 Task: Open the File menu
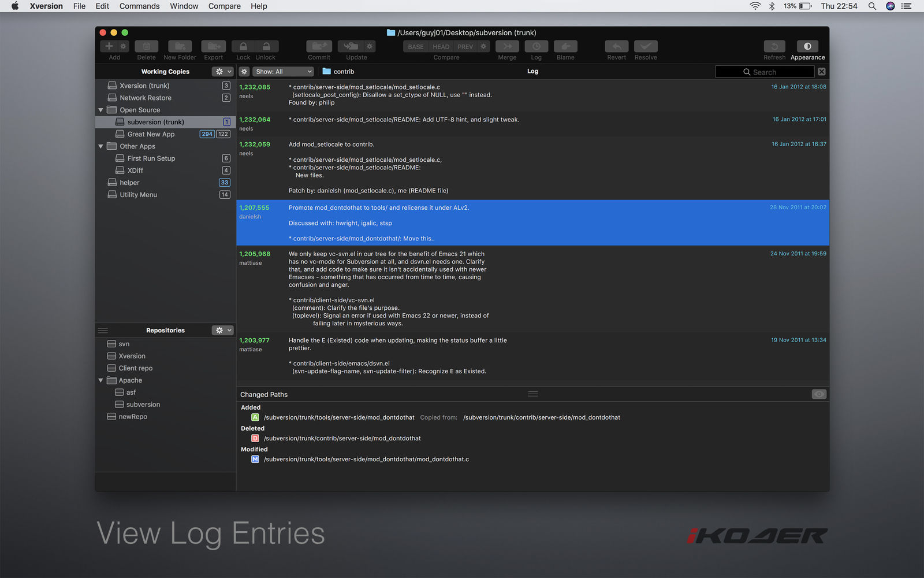coord(79,6)
